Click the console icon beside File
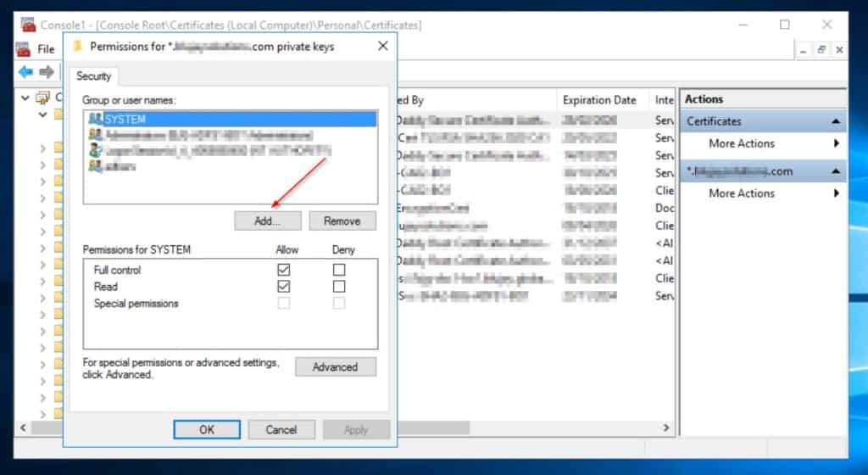The height and width of the screenshot is (475, 868). click(x=23, y=49)
